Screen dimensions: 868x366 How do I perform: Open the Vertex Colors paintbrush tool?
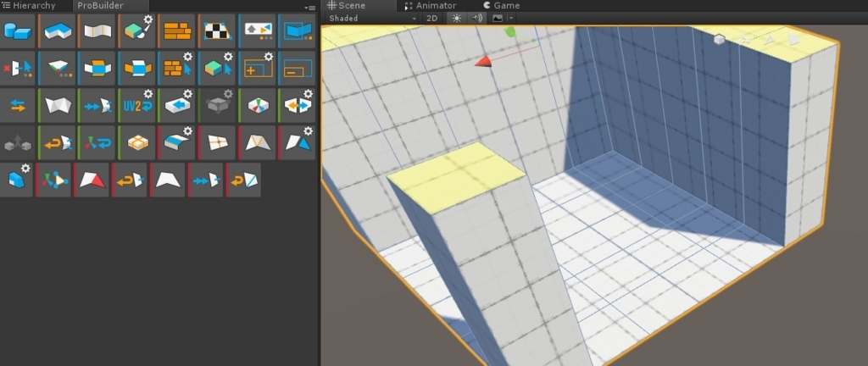tap(138, 31)
